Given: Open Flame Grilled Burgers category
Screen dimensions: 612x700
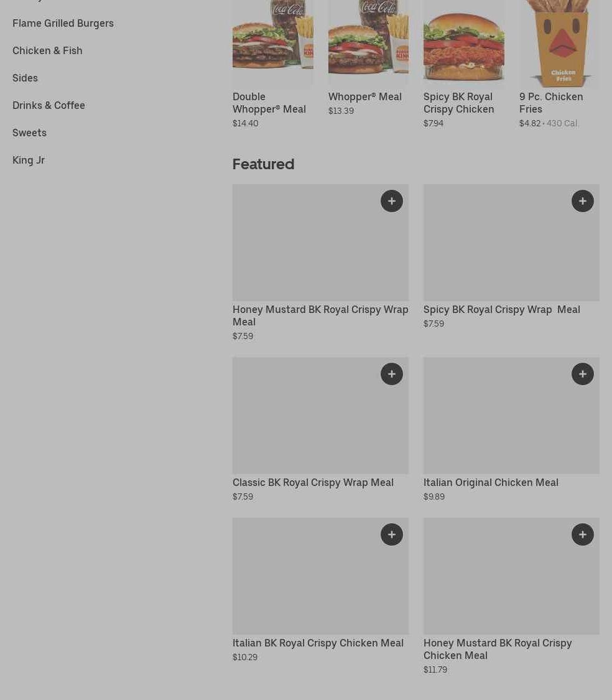Looking at the screenshot, I should pyautogui.click(x=63, y=23).
